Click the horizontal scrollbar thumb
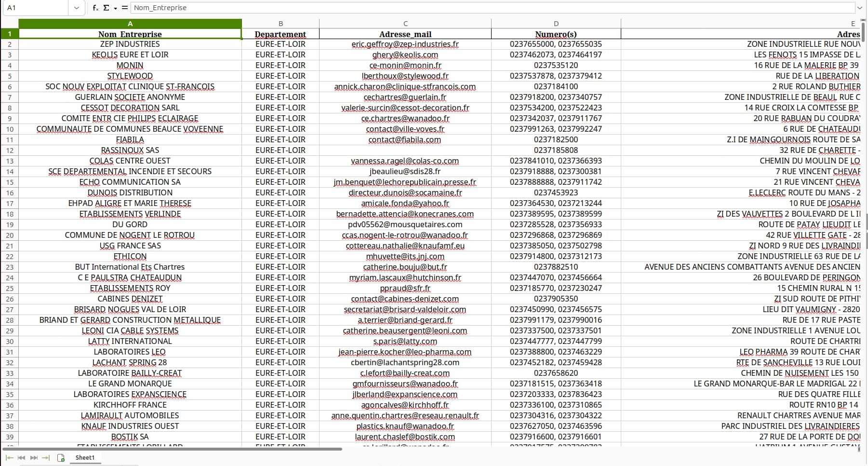 pyautogui.click(x=172, y=449)
